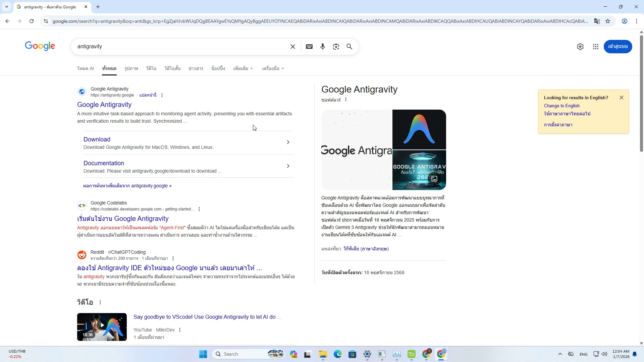This screenshot has width=644, height=362.
Task: Open the Documentation sitelink chevron
Action: (288, 166)
